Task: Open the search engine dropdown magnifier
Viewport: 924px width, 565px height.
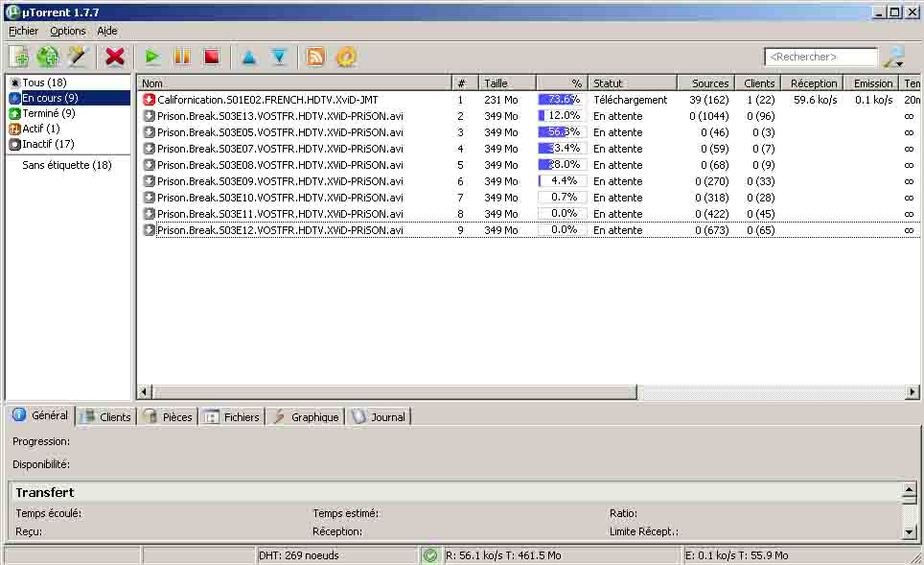Action: pos(893,57)
